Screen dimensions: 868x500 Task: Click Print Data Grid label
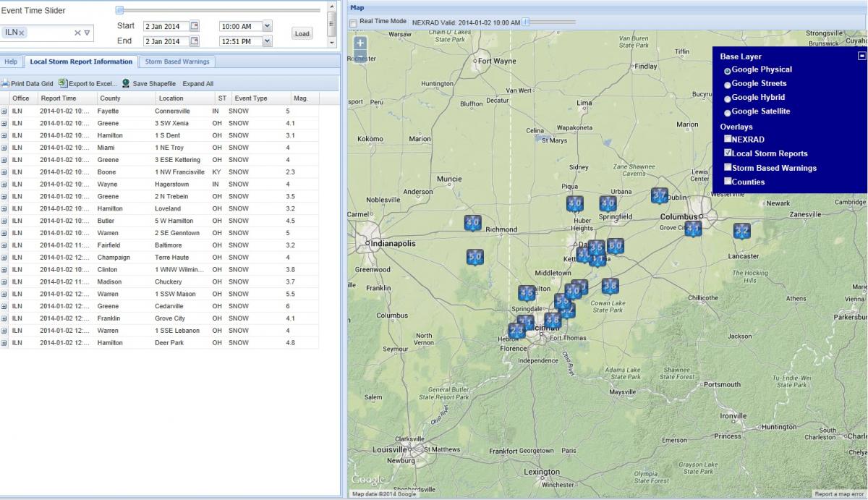pos(32,84)
